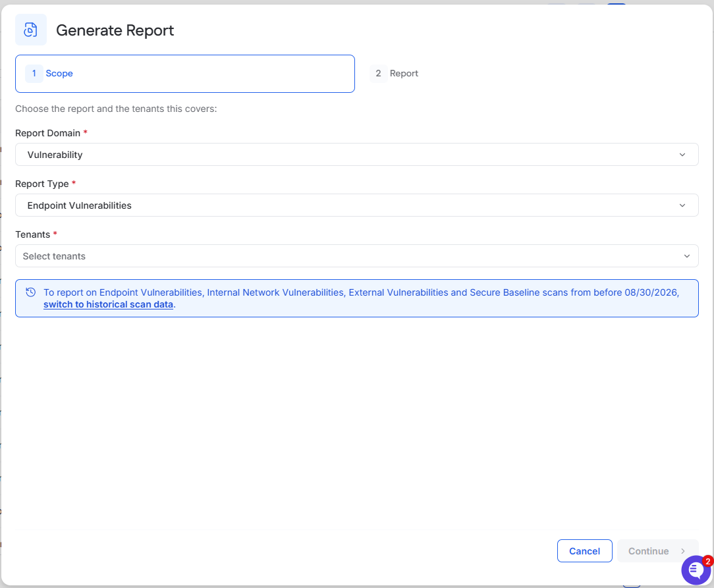Expand the Report Domain dropdown chevron

(682, 155)
